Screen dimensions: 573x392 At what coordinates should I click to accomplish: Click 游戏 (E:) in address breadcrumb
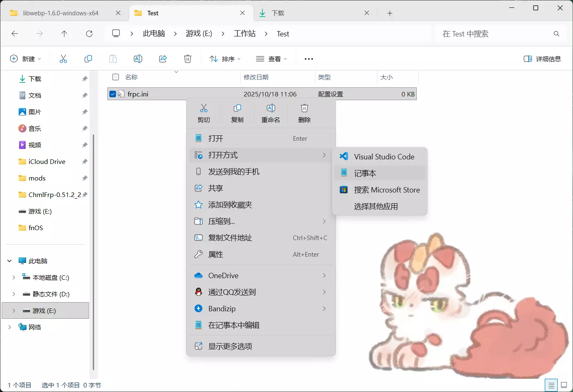pos(199,34)
